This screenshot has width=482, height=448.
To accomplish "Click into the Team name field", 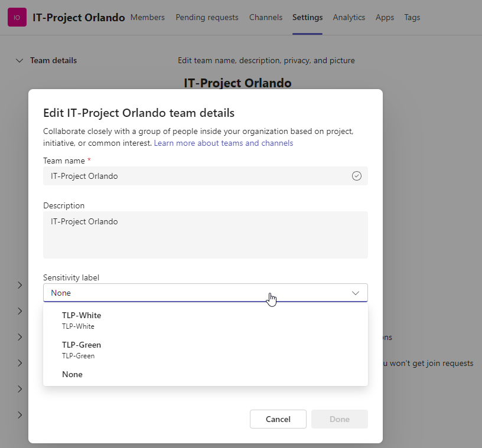I will click(x=177, y=175).
